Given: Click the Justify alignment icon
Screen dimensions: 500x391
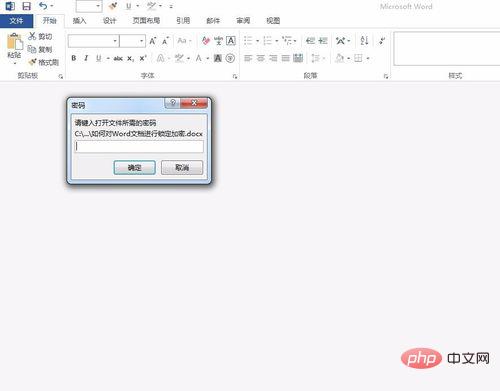Looking at the screenshot, I should [x=285, y=58].
